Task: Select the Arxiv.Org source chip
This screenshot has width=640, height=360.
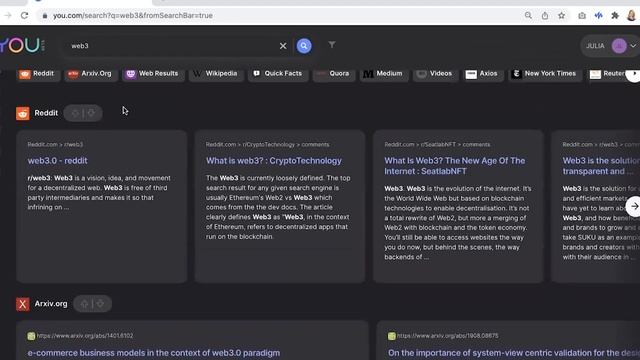Action: pos(90,74)
